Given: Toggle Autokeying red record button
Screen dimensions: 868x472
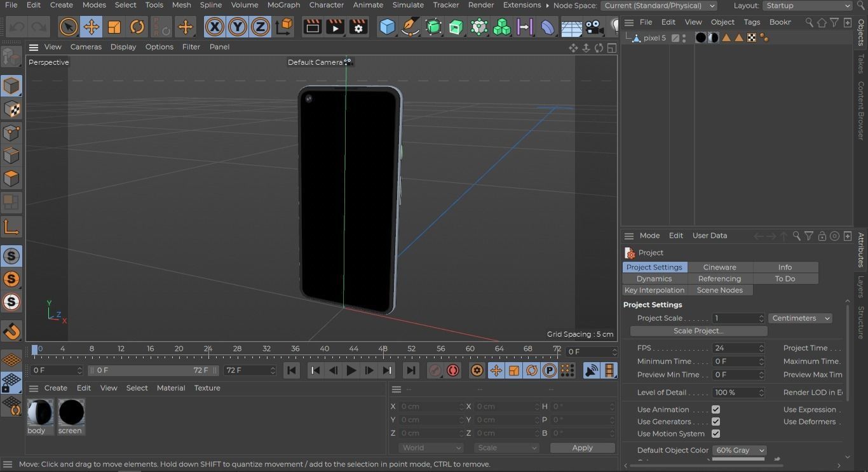Looking at the screenshot, I should pyautogui.click(x=453, y=370).
